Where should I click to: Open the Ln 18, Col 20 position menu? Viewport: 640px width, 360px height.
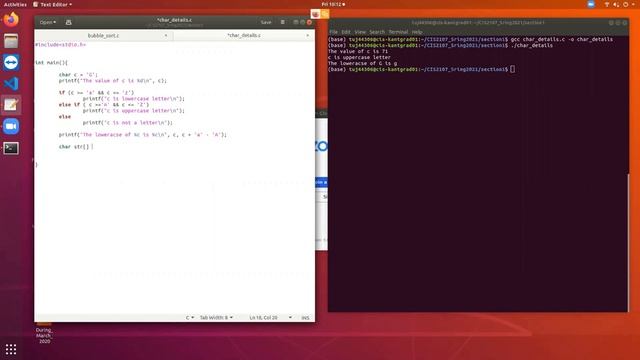270,318
